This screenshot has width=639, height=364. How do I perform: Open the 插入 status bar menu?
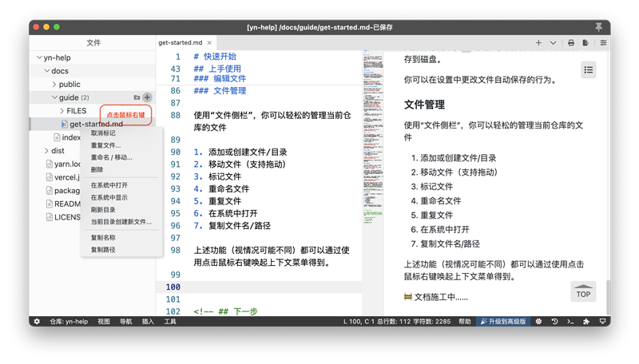tap(148, 321)
